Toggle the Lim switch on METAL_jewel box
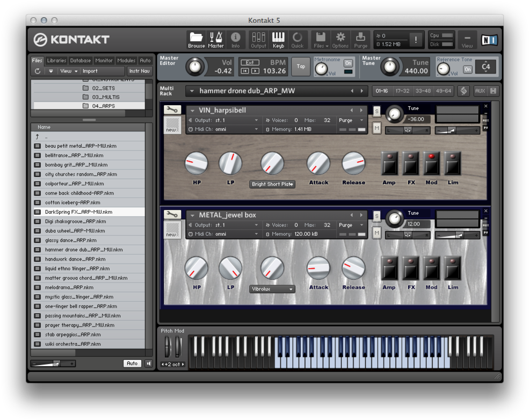Image resolution: width=529 pixels, height=420 pixels. [x=452, y=268]
